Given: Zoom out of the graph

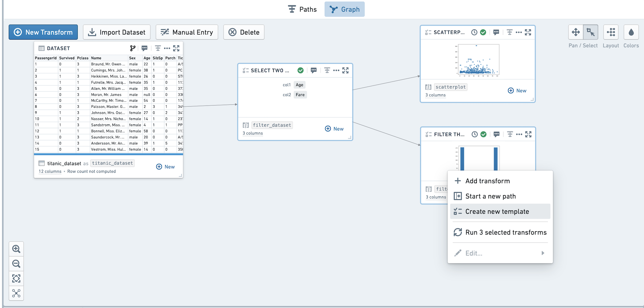Looking at the screenshot, I should (16, 264).
